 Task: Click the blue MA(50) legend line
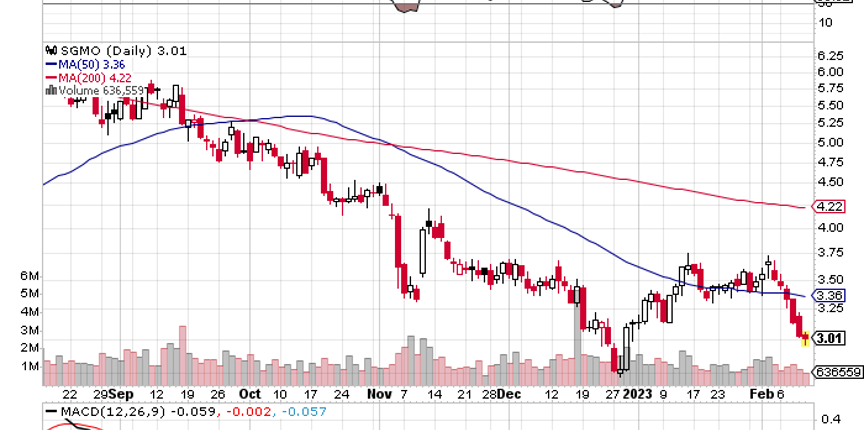pos(52,64)
